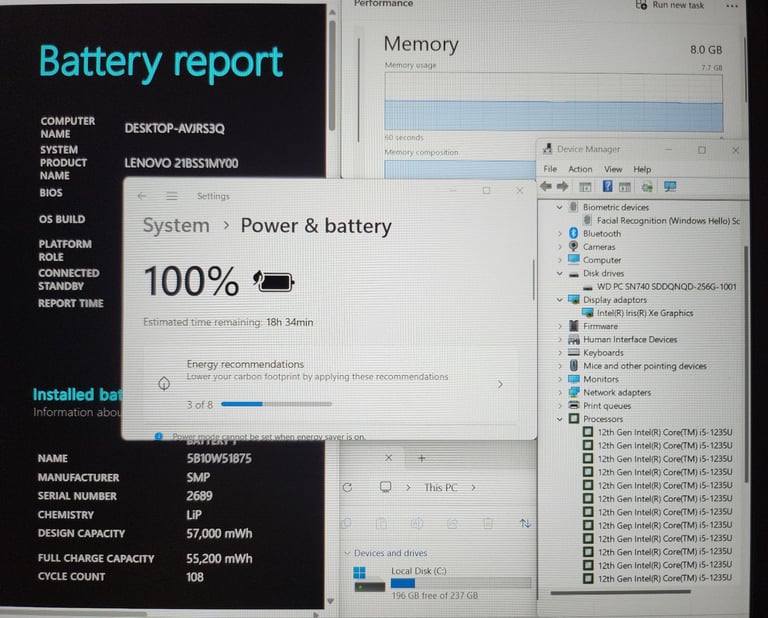Click the Cameras icon in device tree
768x618 pixels.
[x=574, y=246]
